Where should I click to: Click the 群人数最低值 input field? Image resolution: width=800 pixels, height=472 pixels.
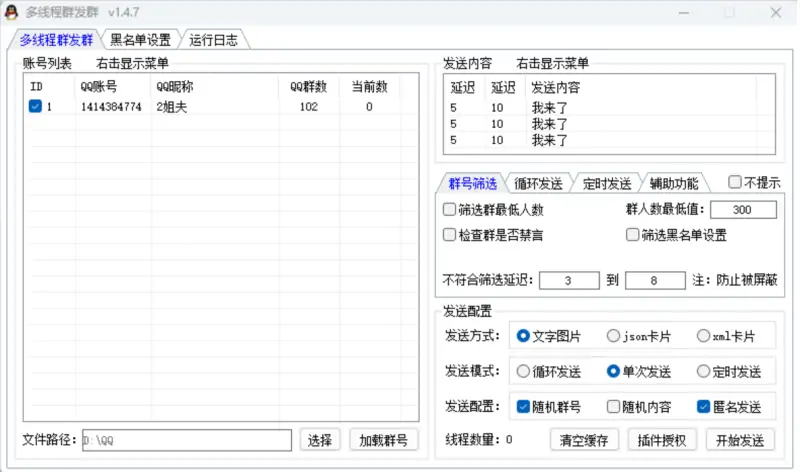(743, 210)
